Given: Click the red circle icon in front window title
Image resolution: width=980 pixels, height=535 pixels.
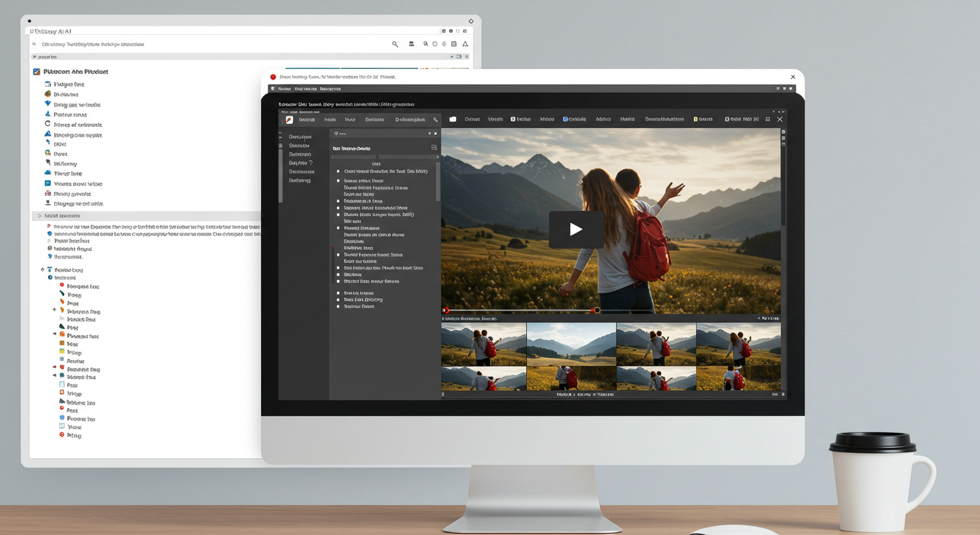Looking at the screenshot, I should 273,77.
